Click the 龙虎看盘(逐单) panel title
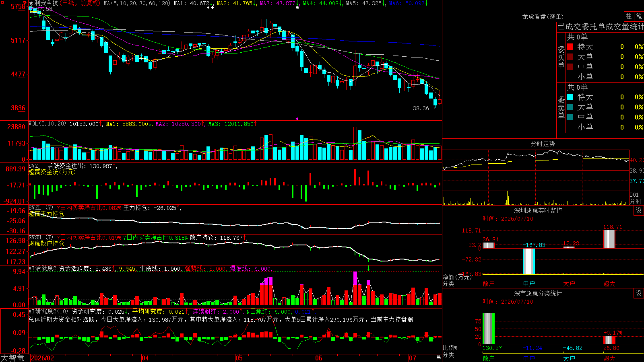This screenshot has width=644, height=362. pyautogui.click(x=543, y=16)
